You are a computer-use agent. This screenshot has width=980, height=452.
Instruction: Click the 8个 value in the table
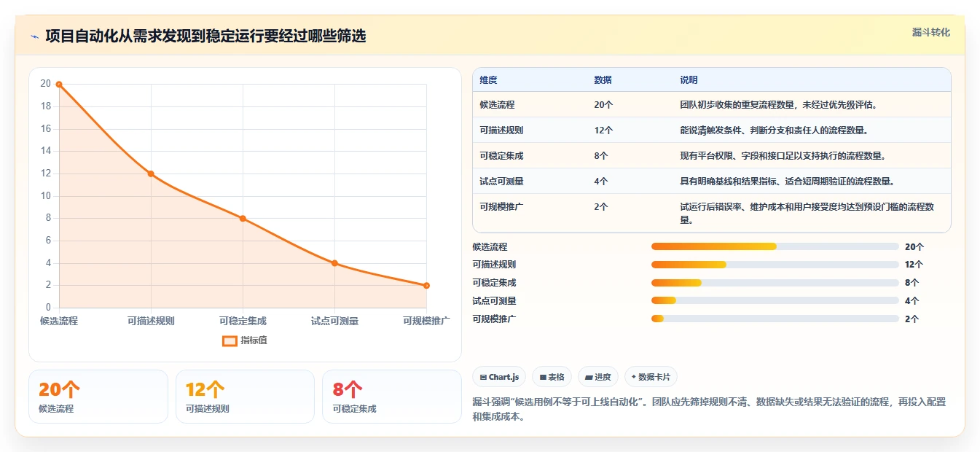[601, 156]
